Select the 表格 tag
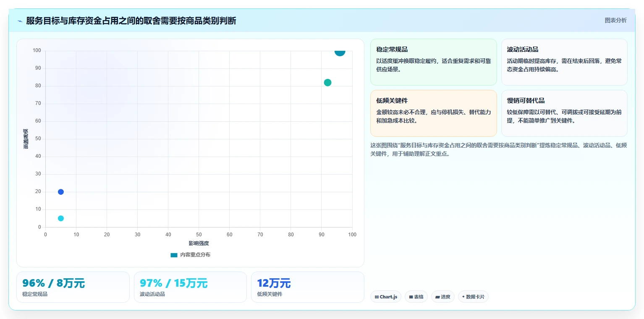The image size is (644, 319). click(x=416, y=297)
